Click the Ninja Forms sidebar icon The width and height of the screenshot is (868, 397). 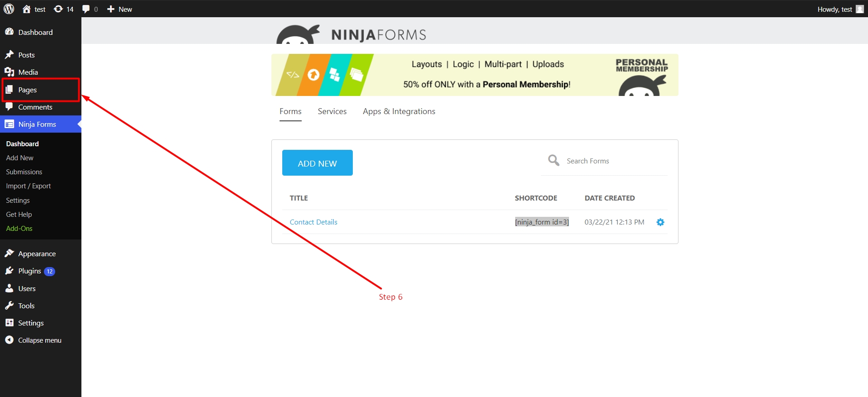(x=9, y=124)
